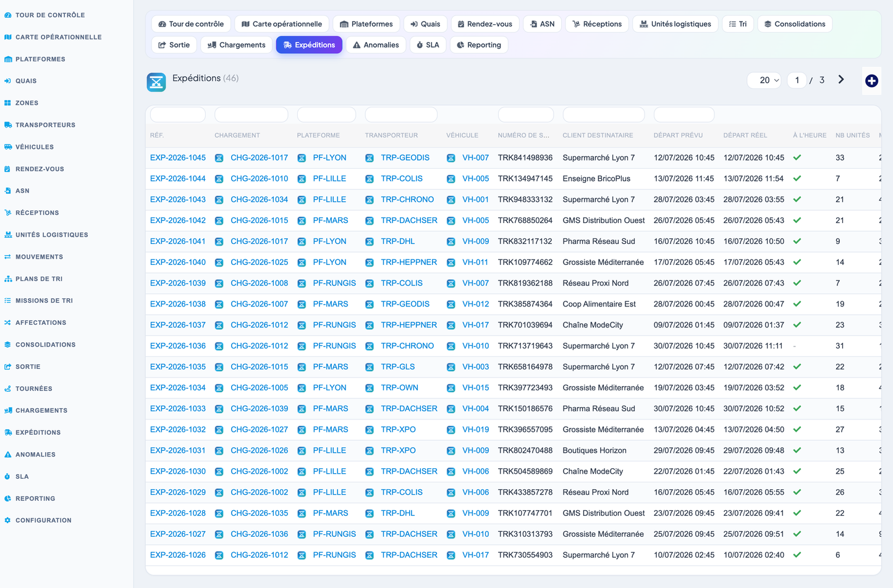Open transporter link TRP-HEPPNER for EXP-2026-1037
Viewport: 893px width, 588px height.
[x=408, y=325]
